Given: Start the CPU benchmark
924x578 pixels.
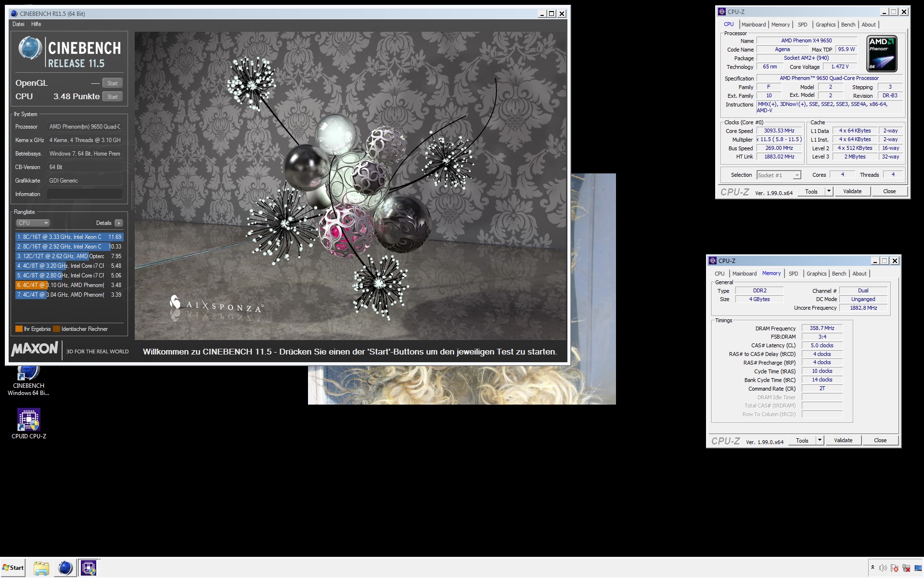Looking at the screenshot, I should coord(113,96).
